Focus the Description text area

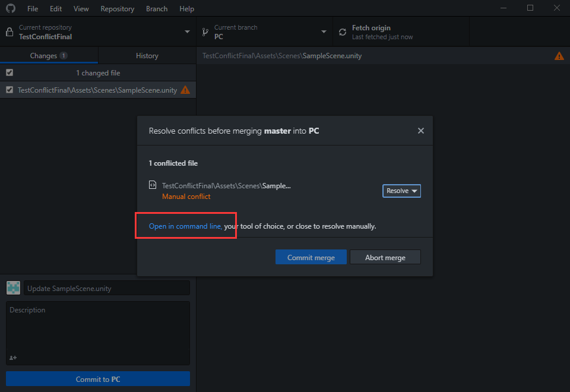coord(98,333)
